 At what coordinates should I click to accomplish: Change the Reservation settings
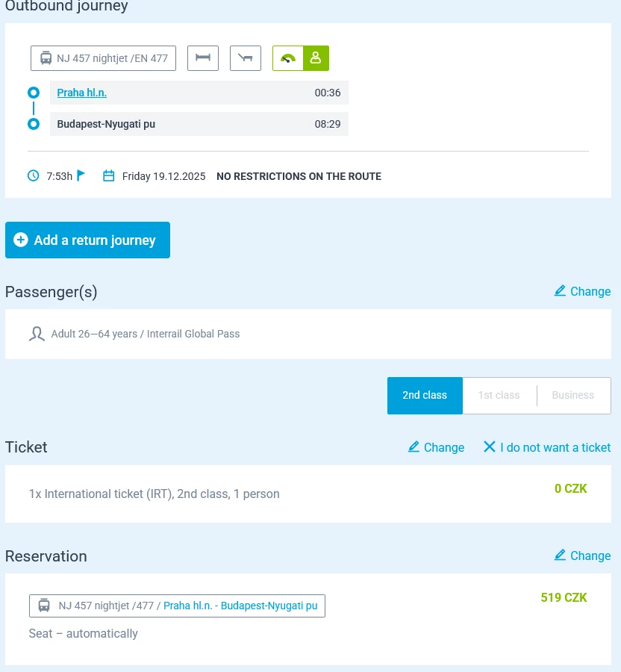click(582, 556)
